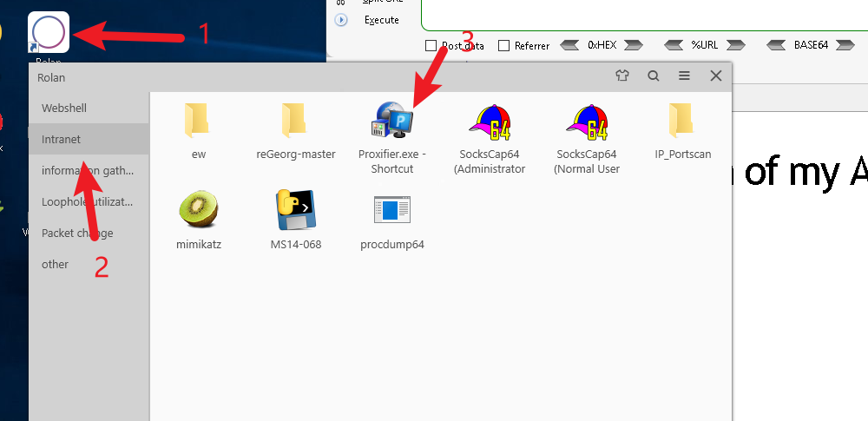Open the Rolan desktop shortcut
Viewport: 868px width, 421px height.
[x=49, y=32]
